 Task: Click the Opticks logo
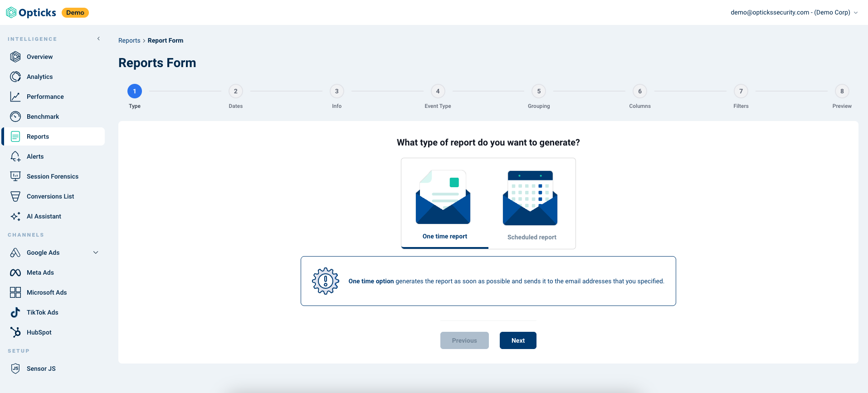tap(31, 13)
